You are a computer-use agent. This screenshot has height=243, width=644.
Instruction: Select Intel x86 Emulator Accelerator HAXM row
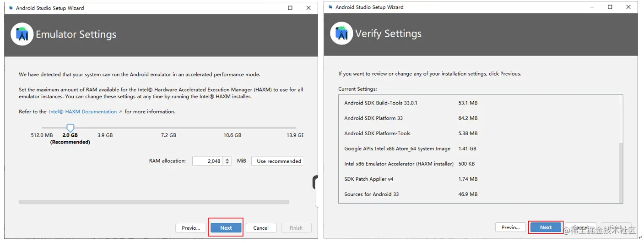click(478, 164)
